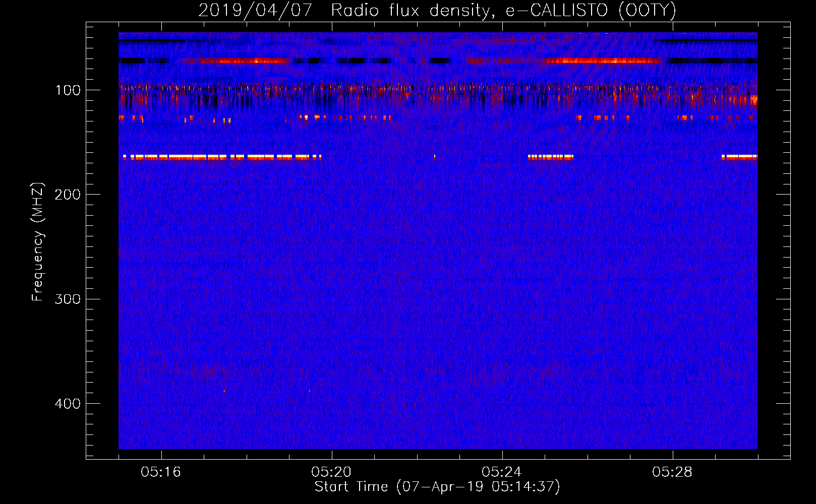Click the "05:16" time tick label
This screenshot has width=816, height=504.
[x=161, y=472]
